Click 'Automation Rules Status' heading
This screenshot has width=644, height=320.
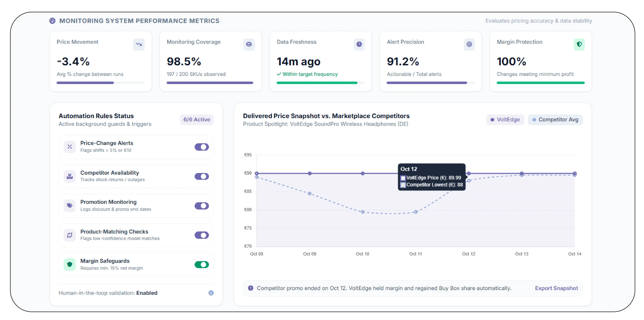tap(96, 116)
